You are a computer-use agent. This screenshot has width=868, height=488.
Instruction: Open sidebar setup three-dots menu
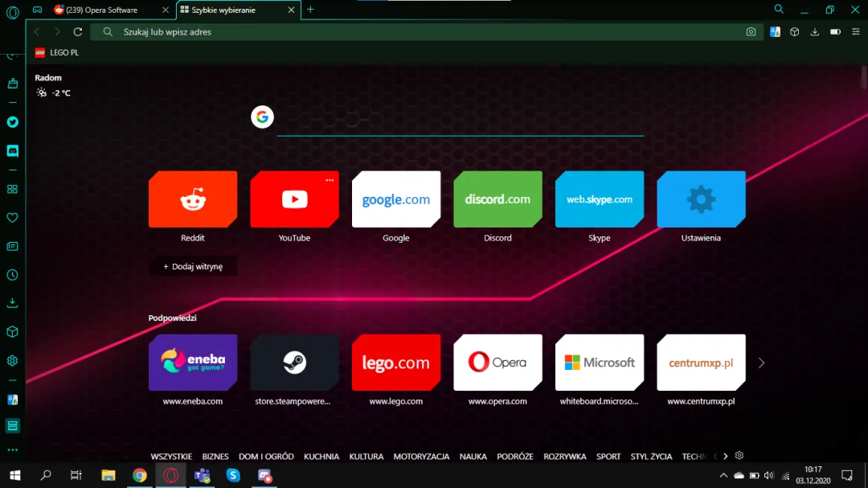pyautogui.click(x=12, y=450)
